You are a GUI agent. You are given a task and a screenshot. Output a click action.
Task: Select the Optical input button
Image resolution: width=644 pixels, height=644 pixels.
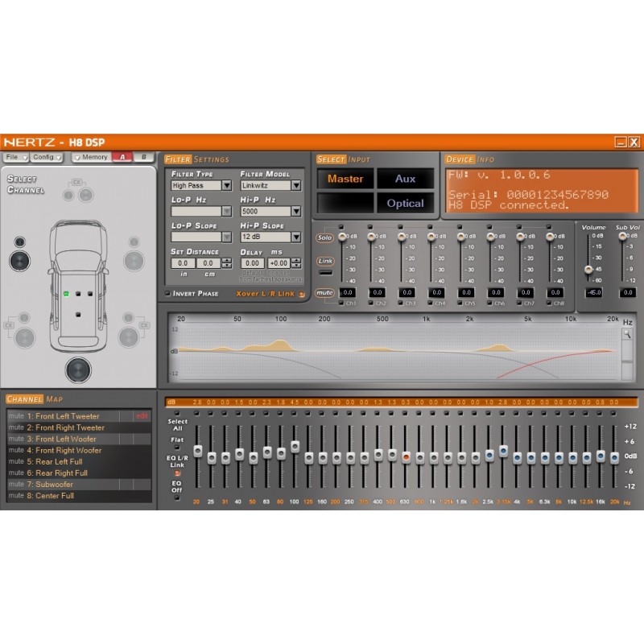point(405,204)
